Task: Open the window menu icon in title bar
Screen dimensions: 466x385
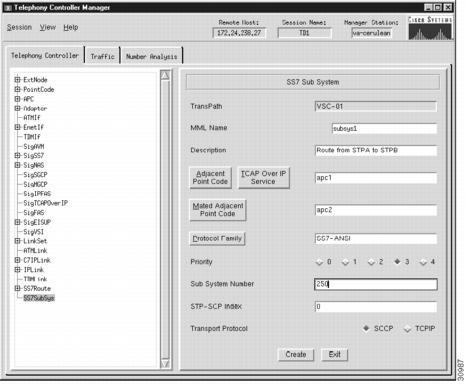Action: (x=8, y=7)
